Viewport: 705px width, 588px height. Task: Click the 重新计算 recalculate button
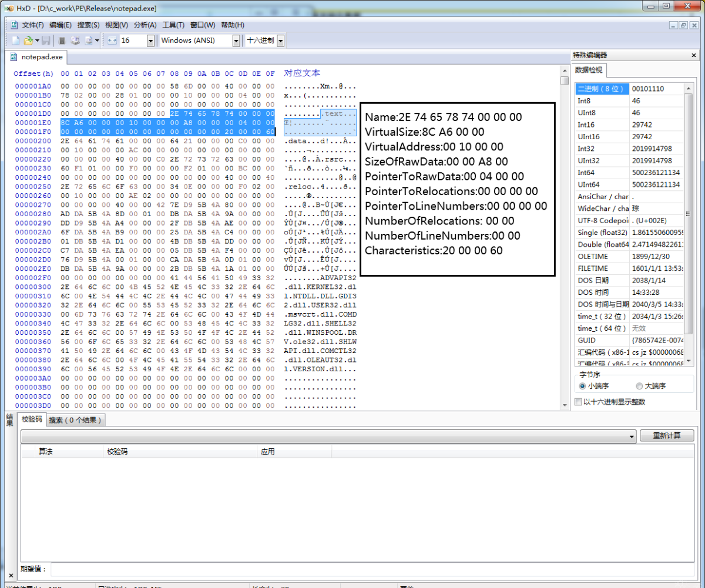click(666, 436)
